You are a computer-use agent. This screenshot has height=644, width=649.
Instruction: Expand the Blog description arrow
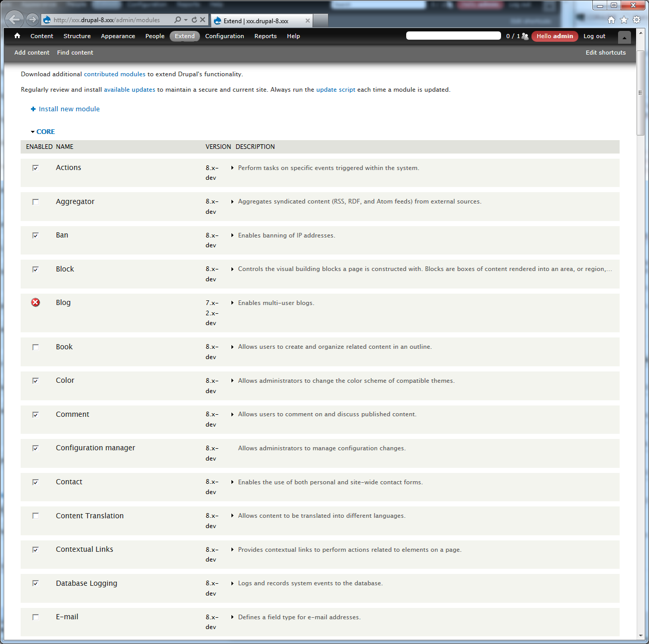(x=232, y=303)
